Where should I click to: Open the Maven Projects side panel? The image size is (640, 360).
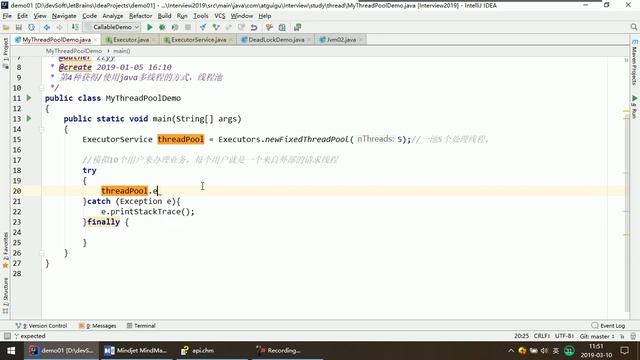[x=634, y=62]
